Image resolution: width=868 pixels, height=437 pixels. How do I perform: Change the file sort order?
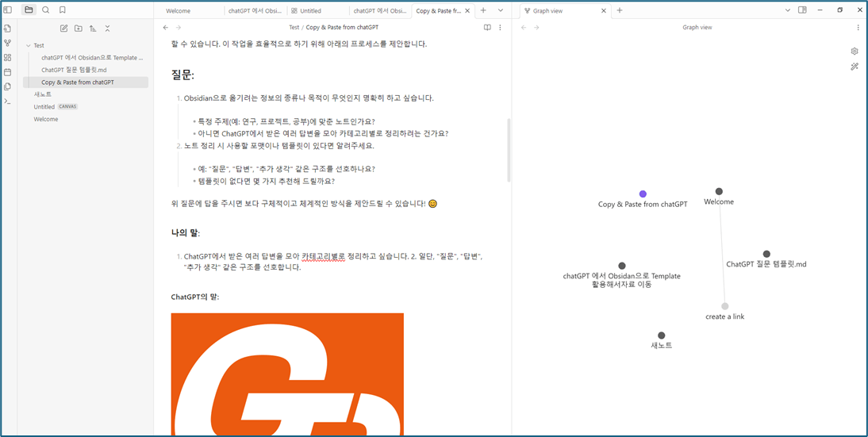pyautogui.click(x=93, y=29)
